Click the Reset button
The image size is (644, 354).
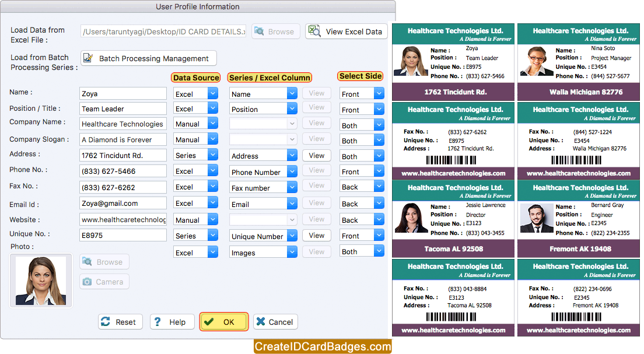[120, 322]
